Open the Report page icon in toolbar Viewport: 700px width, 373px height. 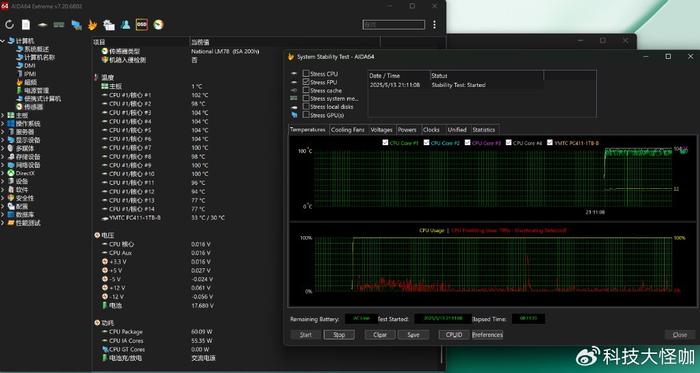tap(26, 25)
